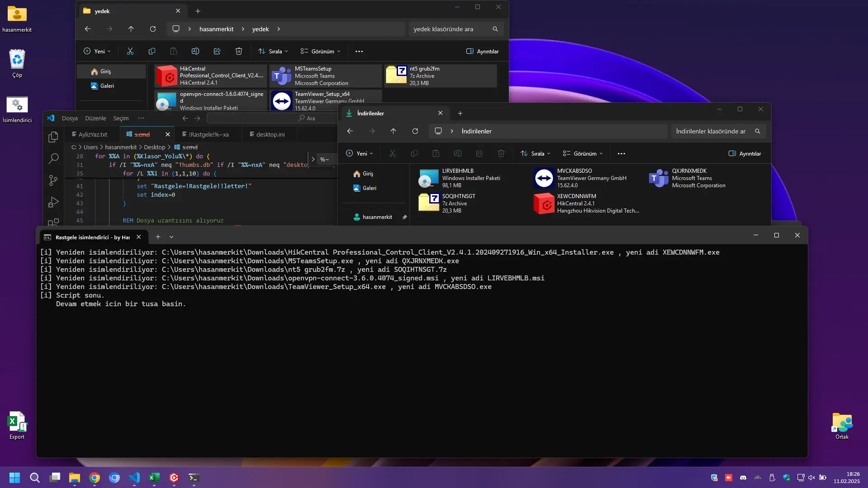868x488 pixels.
Task: Open more options in İndirilenler toolbar
Action: [x=621, y=154]
